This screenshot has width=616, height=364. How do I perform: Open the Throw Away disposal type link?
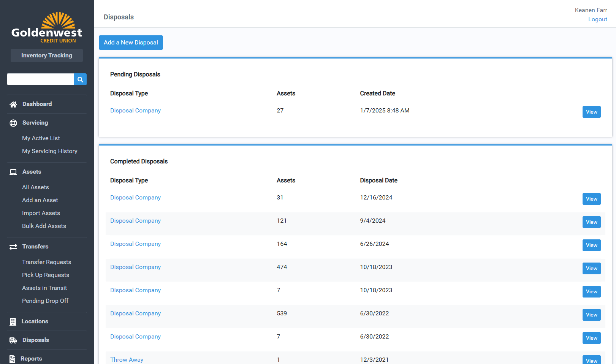tap(127, 360)
